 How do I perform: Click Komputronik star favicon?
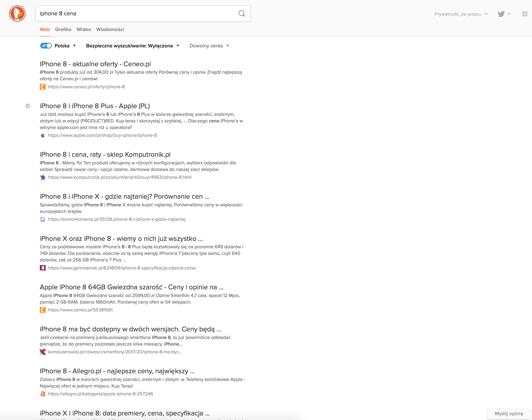coord(43,177)
